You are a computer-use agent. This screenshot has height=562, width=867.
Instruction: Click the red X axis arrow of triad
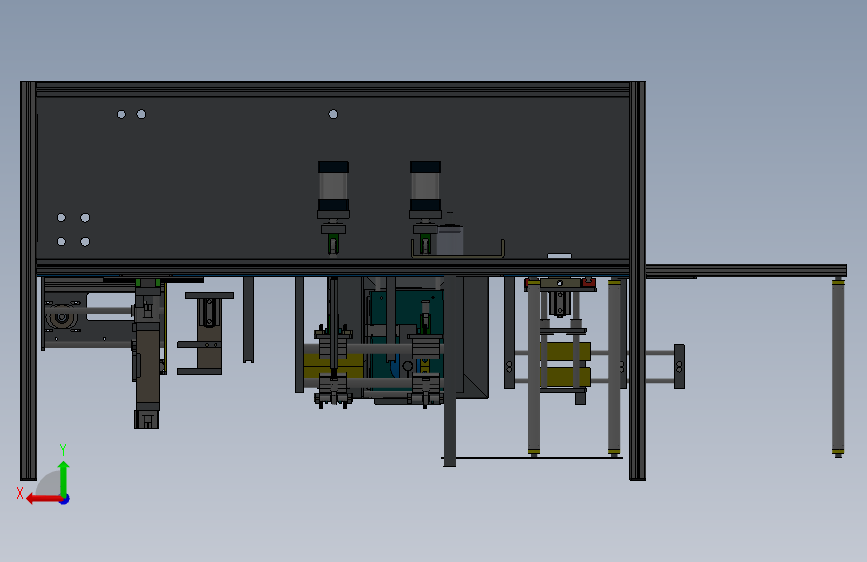[x=43, y=499]
